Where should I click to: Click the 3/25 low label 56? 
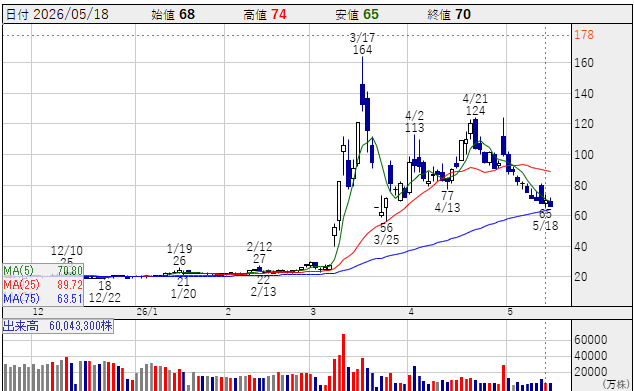tap(386, 228)
